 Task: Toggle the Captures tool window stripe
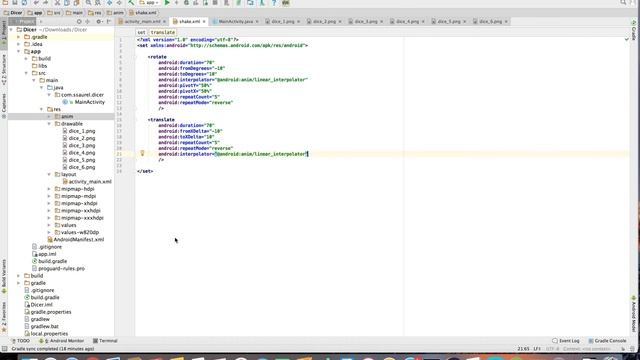point(4,105)
